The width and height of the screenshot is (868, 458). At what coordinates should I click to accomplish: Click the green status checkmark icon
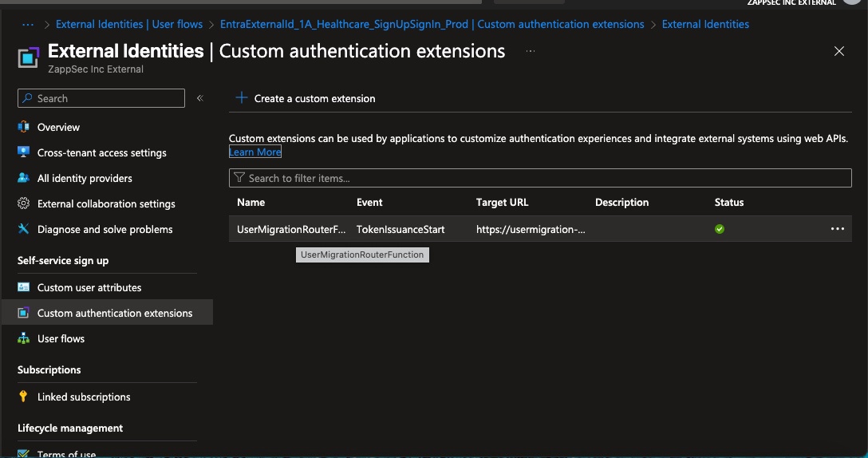point(719,229)
